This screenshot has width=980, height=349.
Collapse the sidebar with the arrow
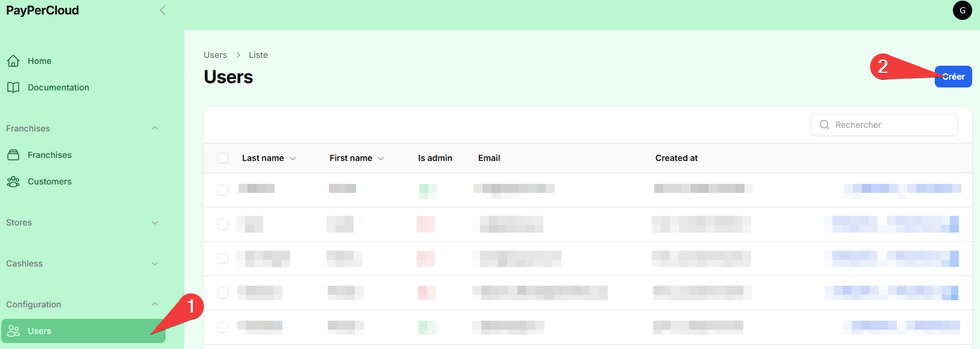click(163, 10)
